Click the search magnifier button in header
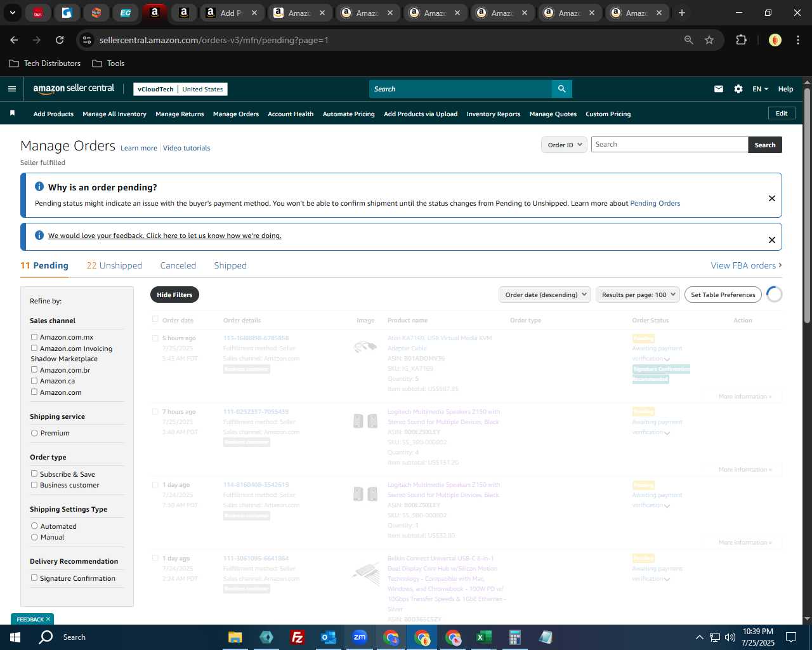 coord(561,89)
